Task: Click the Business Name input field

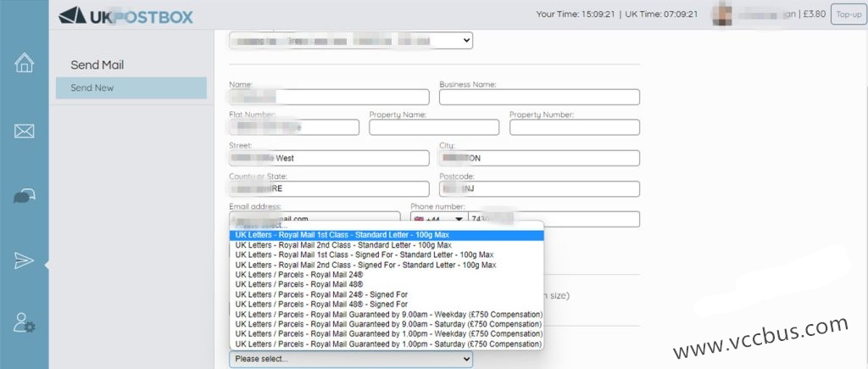Action: (538, 97)
